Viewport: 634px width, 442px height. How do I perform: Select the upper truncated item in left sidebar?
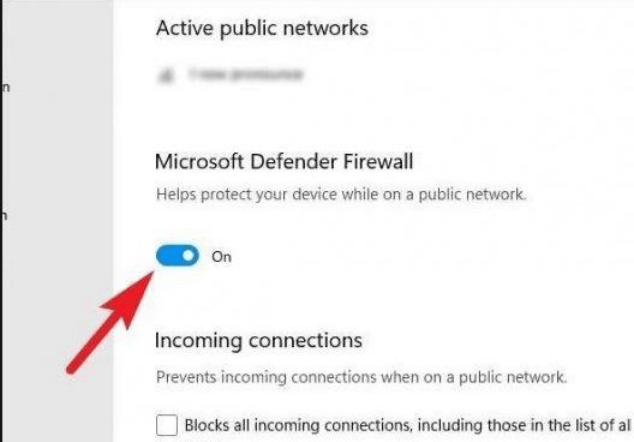pos(6,87)
